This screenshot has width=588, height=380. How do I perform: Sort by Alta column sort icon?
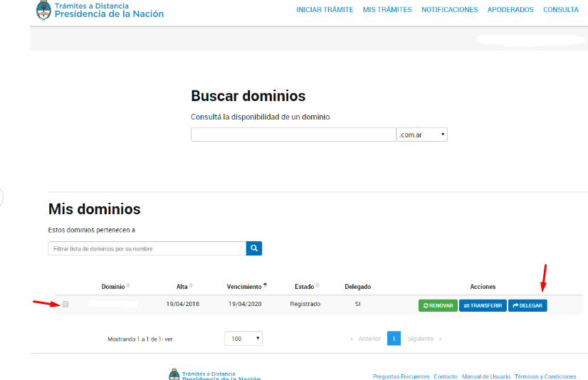(191, 286)
